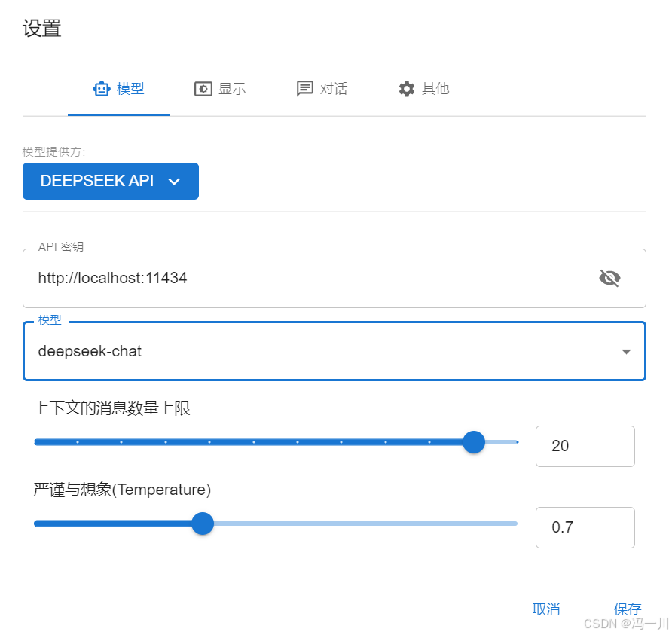The width and height of the screenshot is (672, 635).
Task: Click the Temperature slider track's right portion
Action: coord(365,524)
